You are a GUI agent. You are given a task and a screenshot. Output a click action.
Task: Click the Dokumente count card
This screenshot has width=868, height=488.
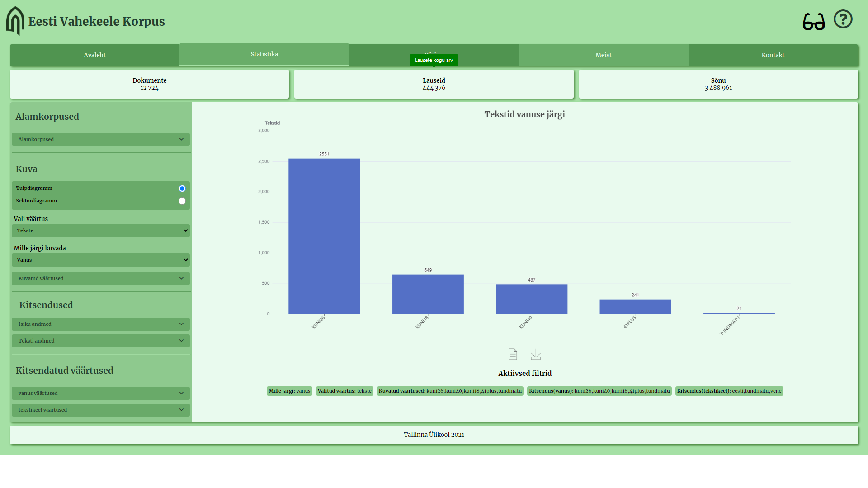pos(149,84)
